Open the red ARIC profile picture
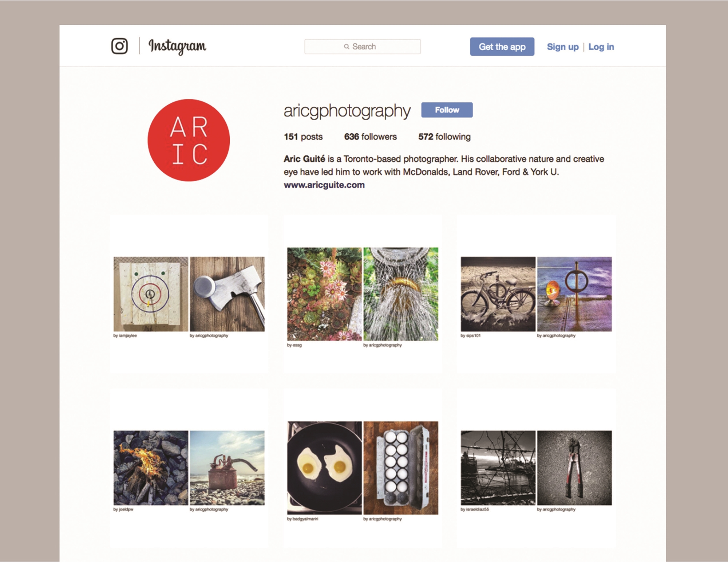Screen dimensions: 728x563 coord(189,140)
